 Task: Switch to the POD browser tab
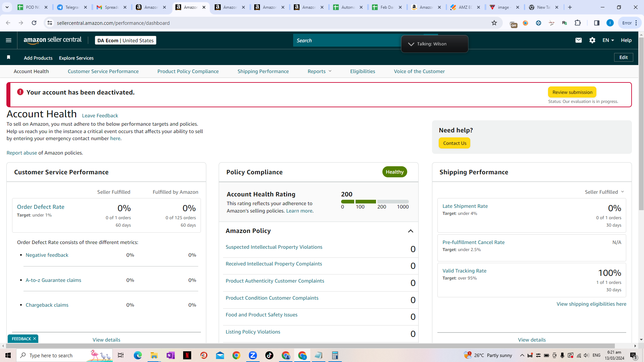(33, 7)
